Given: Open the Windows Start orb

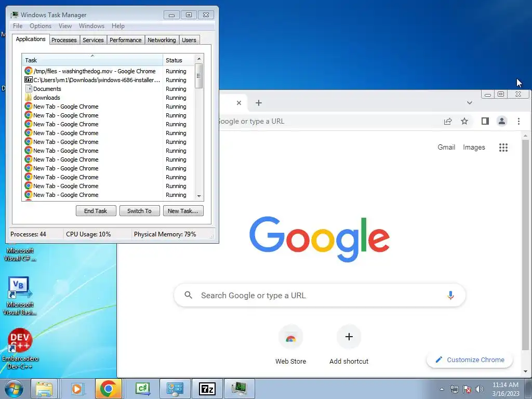Looking at the screenshot, I should pos(14,389).
